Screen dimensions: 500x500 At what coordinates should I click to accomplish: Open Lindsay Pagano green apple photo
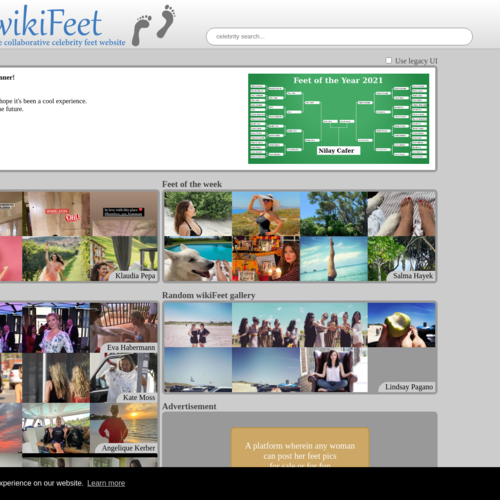click(x=402, y=325)
